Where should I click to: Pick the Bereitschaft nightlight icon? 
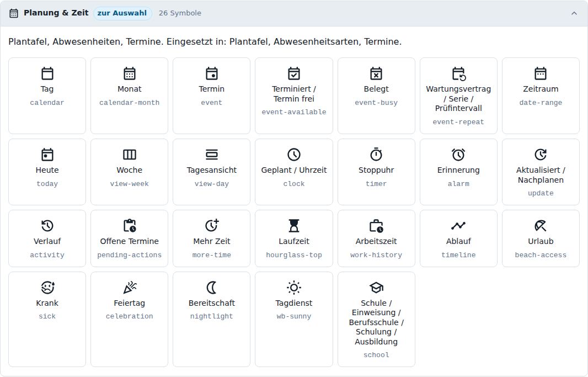click(x=211, y=288)
